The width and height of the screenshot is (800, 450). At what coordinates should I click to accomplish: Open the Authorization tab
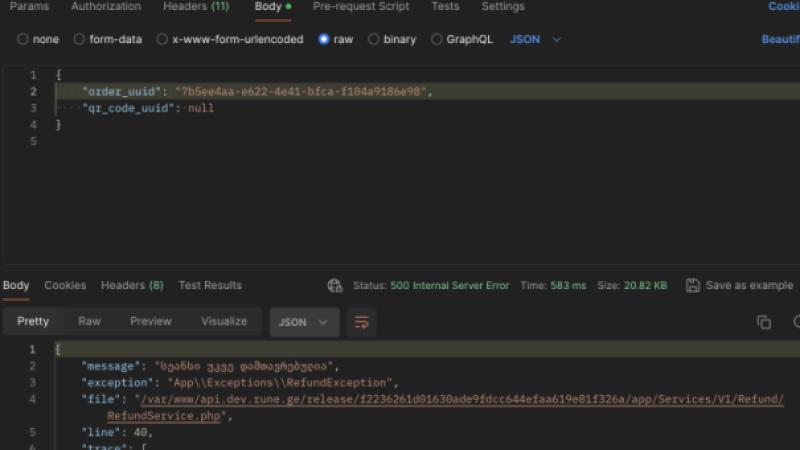106,7
